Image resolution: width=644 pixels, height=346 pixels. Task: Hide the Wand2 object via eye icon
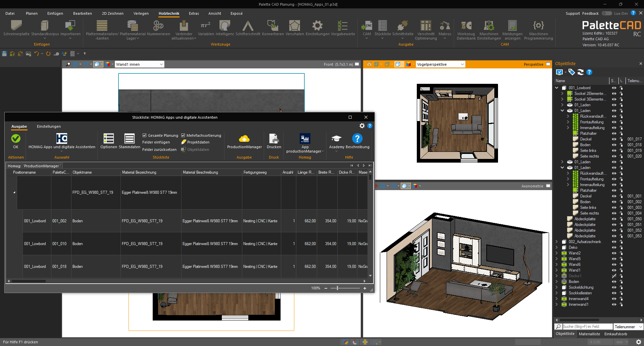coord(614,253)
